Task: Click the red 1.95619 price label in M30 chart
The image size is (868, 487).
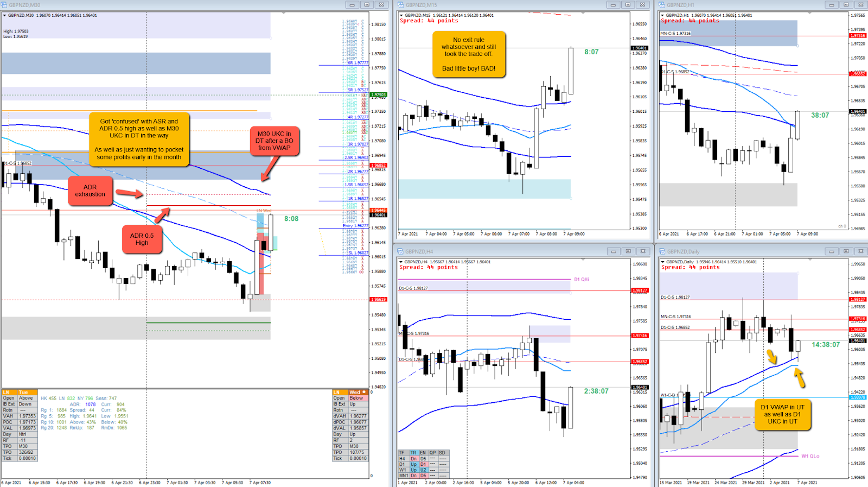Action: (x=378, y=299)
